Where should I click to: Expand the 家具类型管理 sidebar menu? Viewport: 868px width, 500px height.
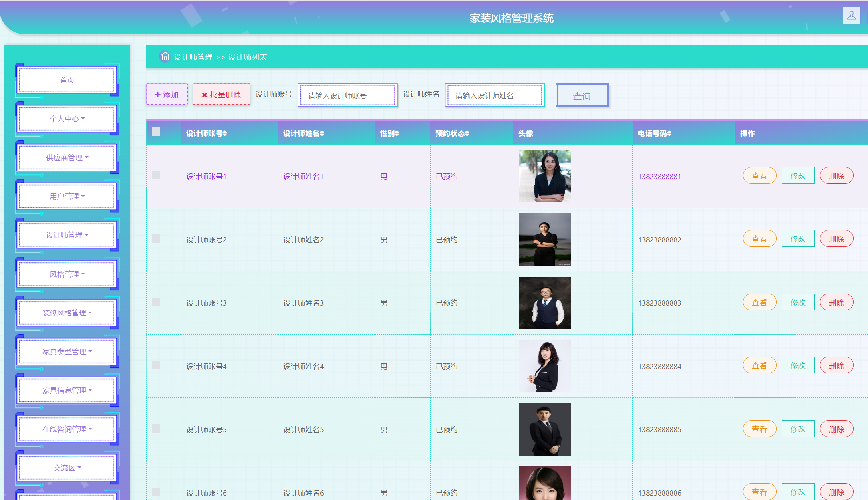click(67, 352)
